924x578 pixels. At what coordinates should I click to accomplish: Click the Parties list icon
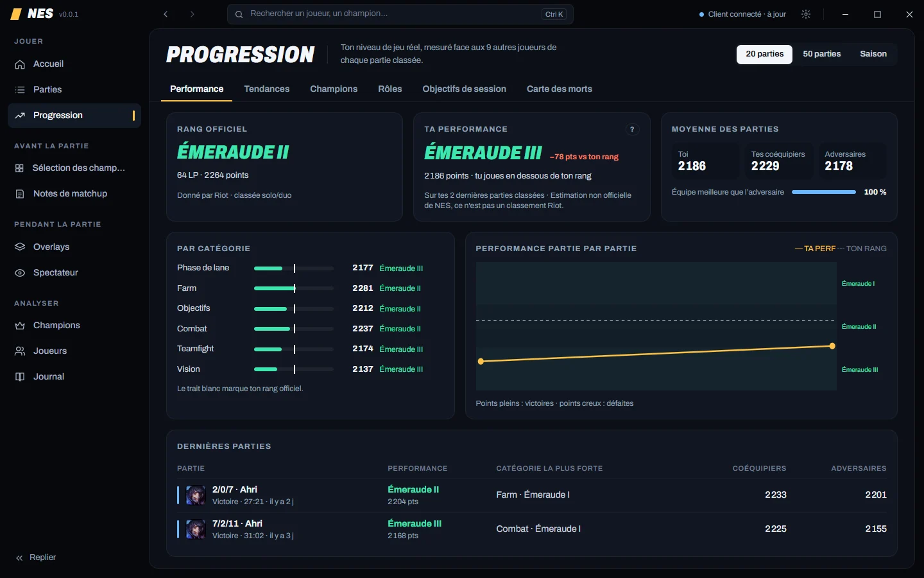tap(20, 90)
